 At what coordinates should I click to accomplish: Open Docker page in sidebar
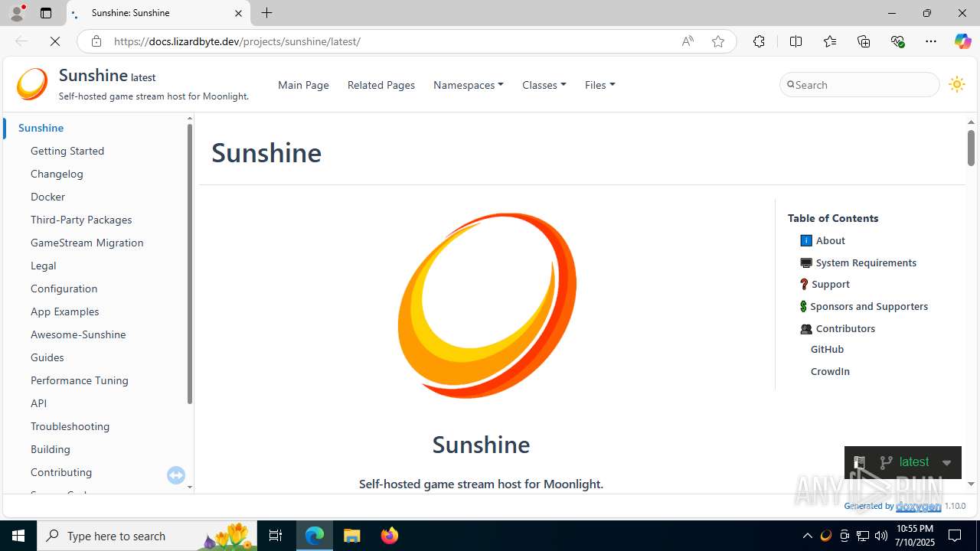[47, 197]
